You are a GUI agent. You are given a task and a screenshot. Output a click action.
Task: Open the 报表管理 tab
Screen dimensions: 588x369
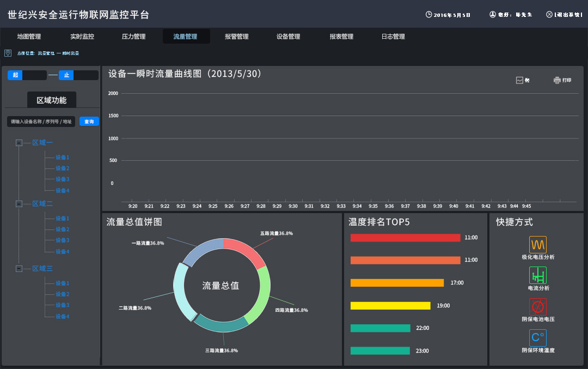point(341,36)
